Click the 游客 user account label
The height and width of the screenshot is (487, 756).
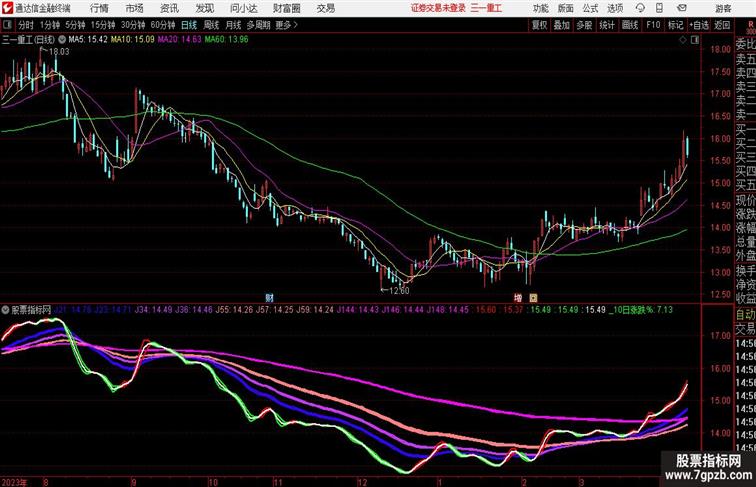point(723,8)
